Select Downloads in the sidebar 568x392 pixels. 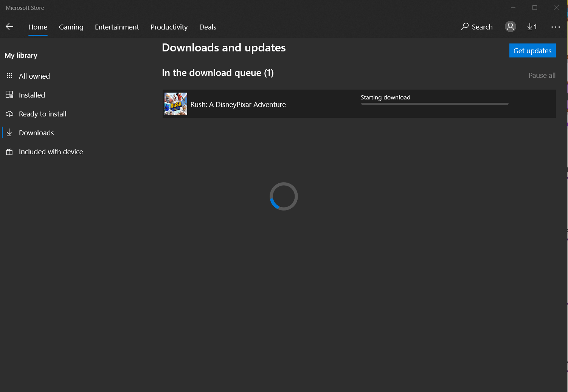pos(36,133)
